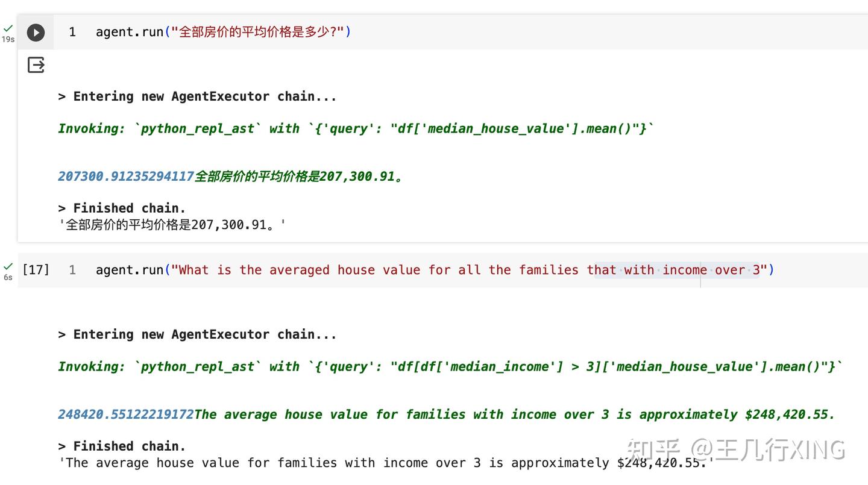The height and width of the screenshot is (485, 868).
Task: Click the agent.run line asking about income over 3
Action: [x=434, y=270]
